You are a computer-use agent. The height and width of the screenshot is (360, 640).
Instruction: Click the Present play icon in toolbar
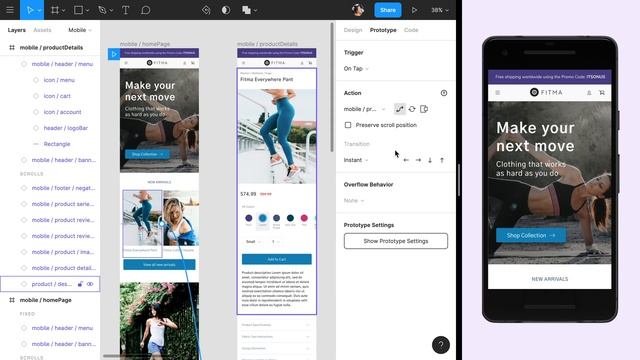[414, 10]
